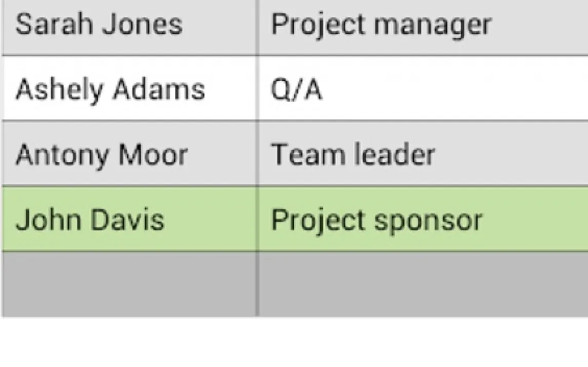Select the green John Davis cell
The image size is (588, 367).
click(x=128, y=219)
